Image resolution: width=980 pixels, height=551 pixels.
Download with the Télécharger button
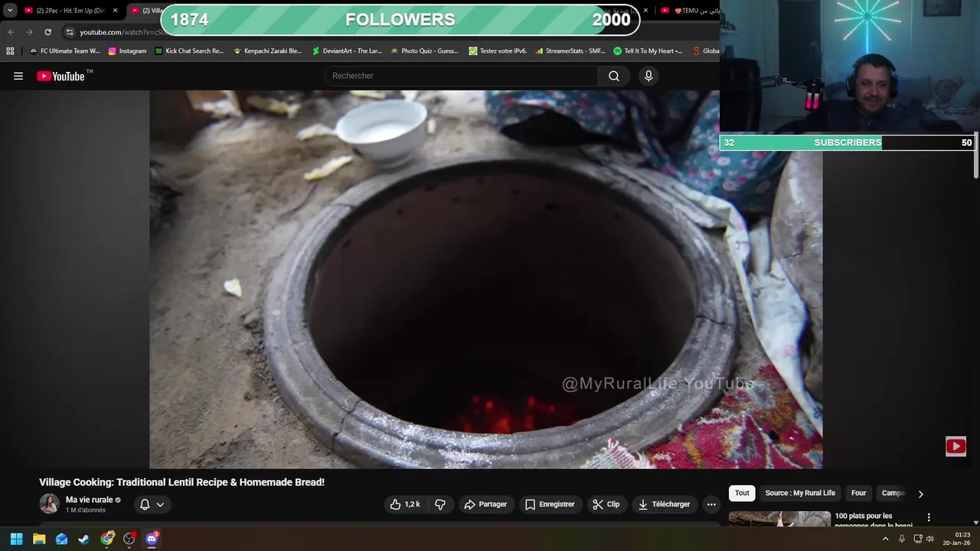[665, 504]
